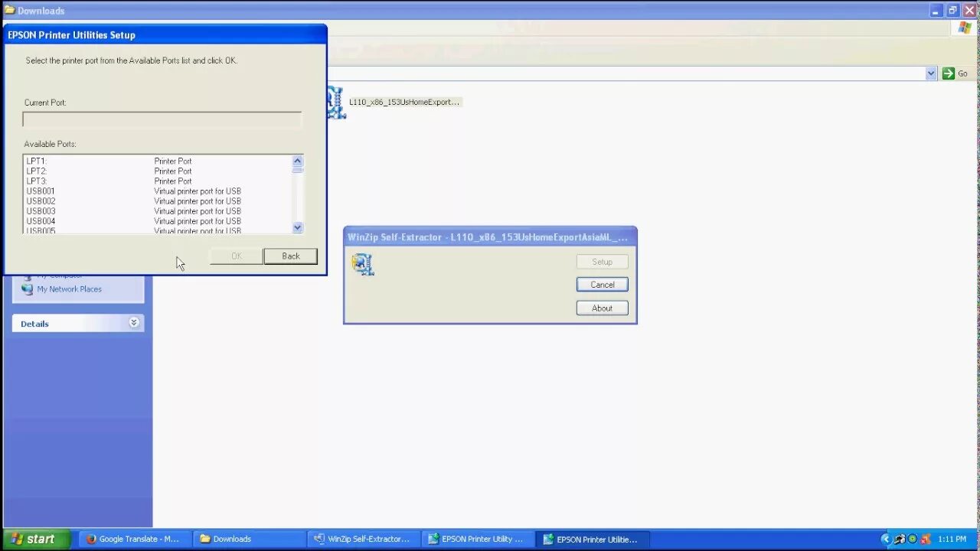This screenshot has height=551, width=980.
Task: Click About in WinZip Self-Extractor
Action: tap(602, 308)
